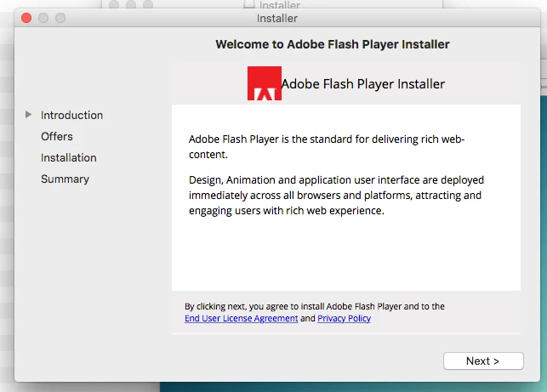Click the paragraph starting 'Adobe Flash Player is the standard'
Viewport: 547px width, 392px height.
[327, 147]
